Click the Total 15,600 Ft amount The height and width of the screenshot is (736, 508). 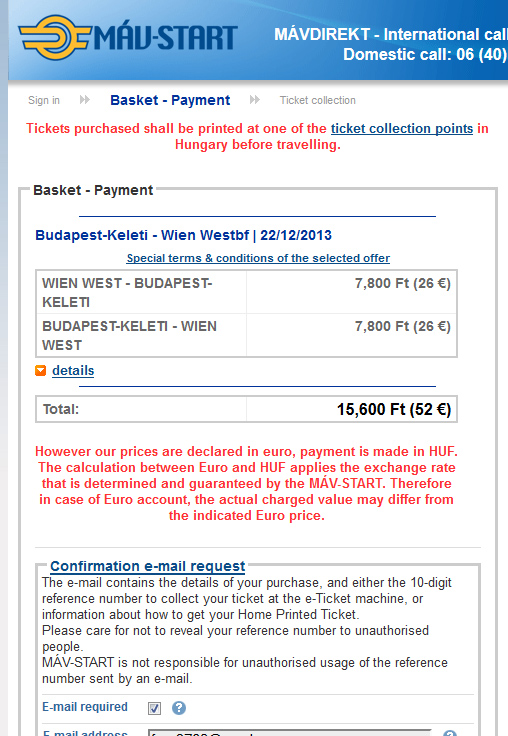tap(394, 409)
